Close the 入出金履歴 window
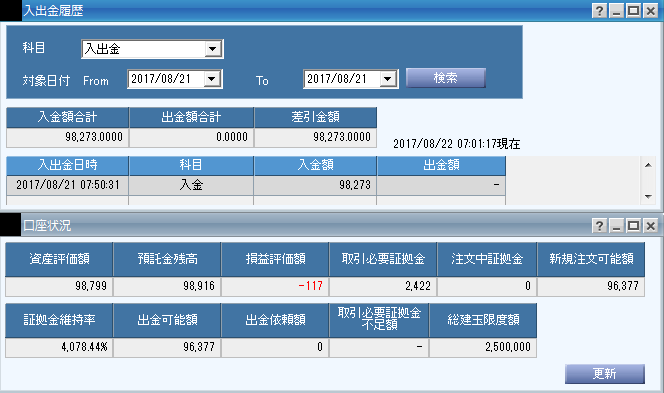 pyautogui.click(x=650, y=11)
